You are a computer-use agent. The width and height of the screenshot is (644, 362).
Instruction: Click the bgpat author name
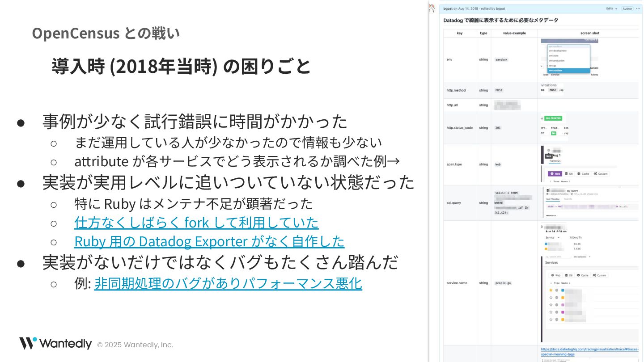click(x=447, y=8)
